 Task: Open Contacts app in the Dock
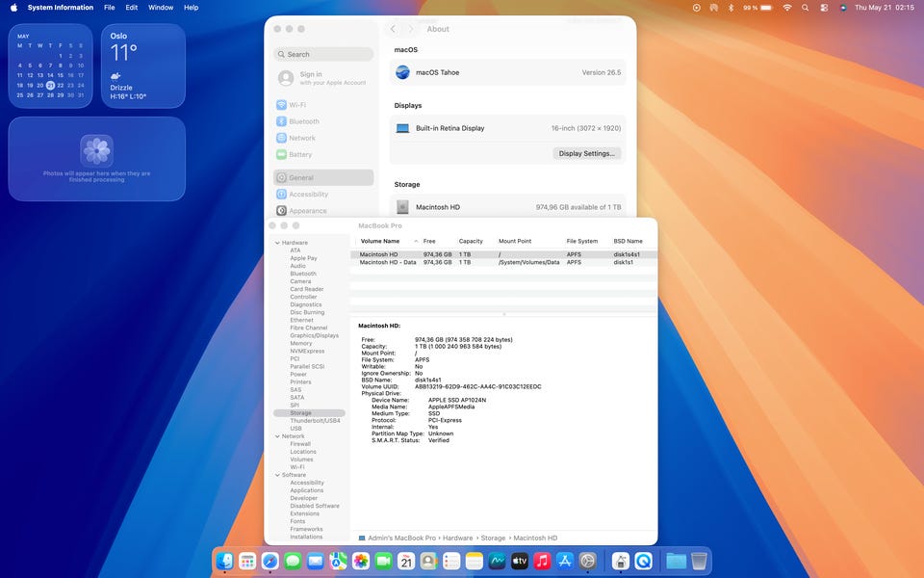pos(429,561)
